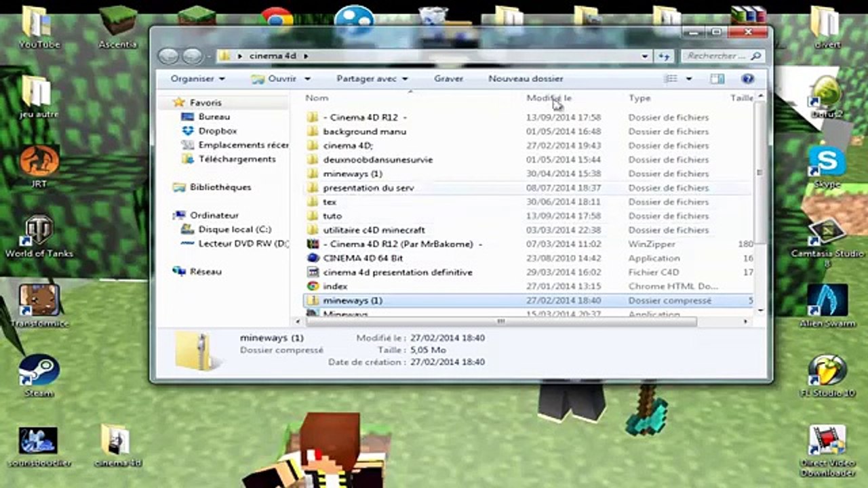Open Direct Video Downloader shortcut
The width and height of the screenshot is (868, 488).
click(x=827, y=451)
